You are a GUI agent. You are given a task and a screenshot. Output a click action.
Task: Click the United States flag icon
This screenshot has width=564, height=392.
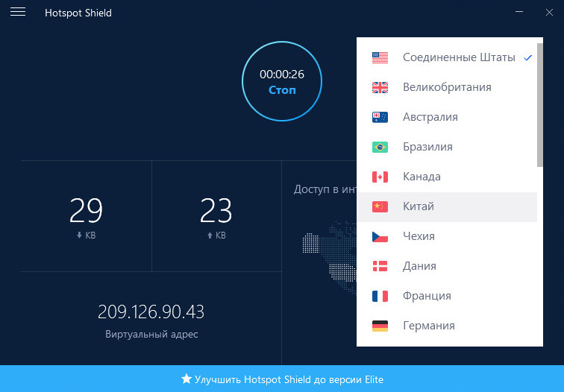pyautogui.click(x=380, y=57)
